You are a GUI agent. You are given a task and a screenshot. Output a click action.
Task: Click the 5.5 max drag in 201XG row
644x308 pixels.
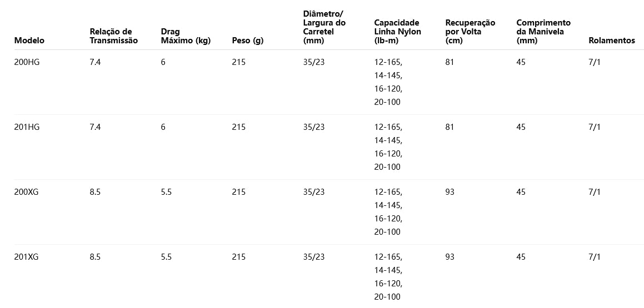166,257
